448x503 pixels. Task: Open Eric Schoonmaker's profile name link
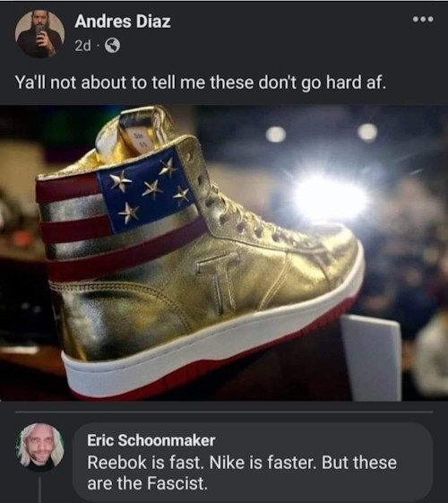coord(151,440)
